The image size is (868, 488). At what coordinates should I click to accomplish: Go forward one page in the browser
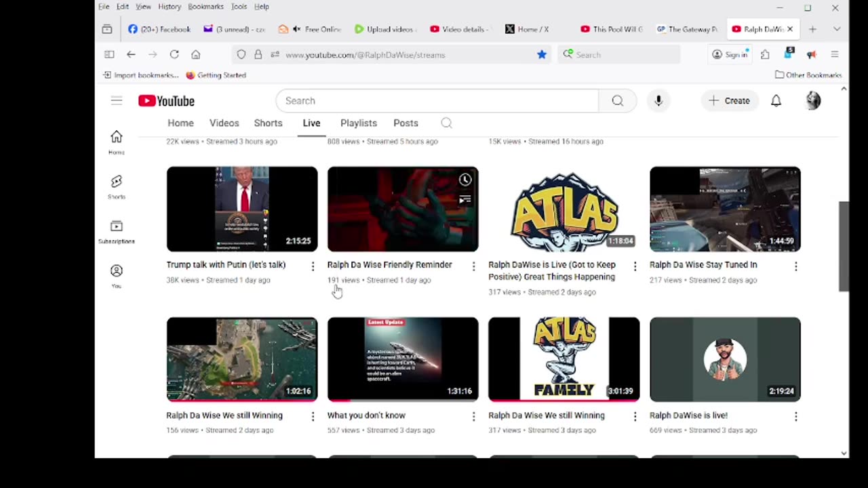[153, 54]
